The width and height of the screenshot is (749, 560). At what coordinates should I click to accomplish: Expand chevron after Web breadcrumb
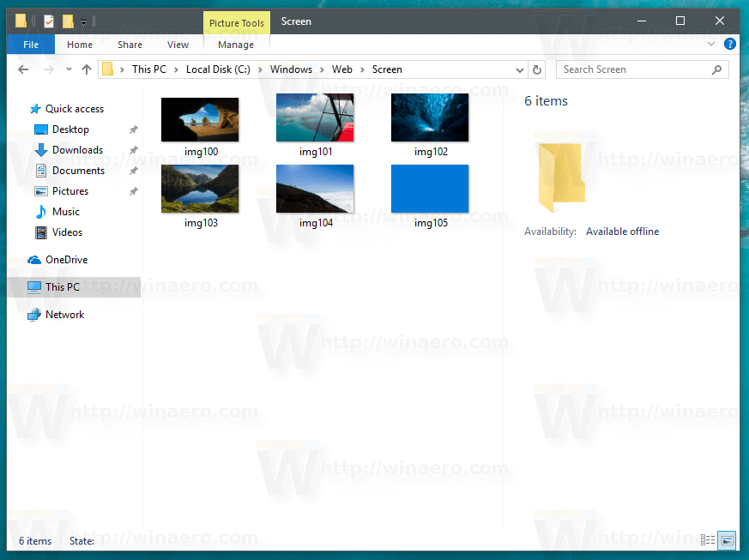coord(362,69)
